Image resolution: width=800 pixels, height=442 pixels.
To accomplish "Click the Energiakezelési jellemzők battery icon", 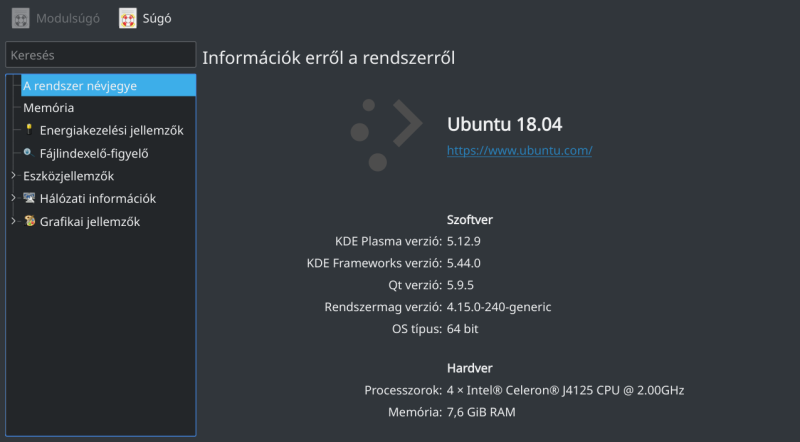I will tap(29, 130).
